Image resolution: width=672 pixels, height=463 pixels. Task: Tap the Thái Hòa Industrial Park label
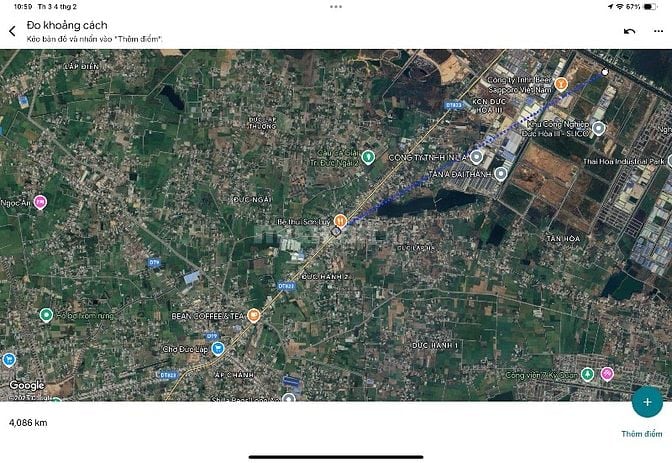(624, 162)
